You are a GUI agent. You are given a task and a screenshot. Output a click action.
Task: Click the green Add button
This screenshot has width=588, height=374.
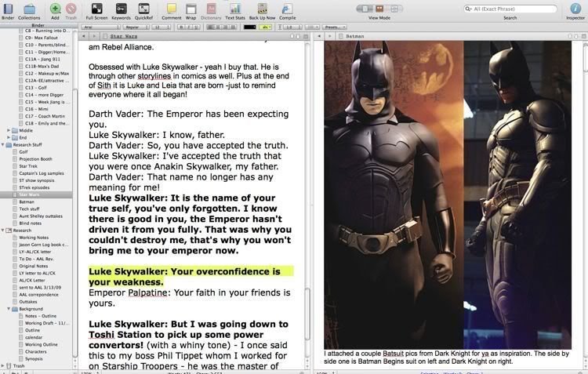tap(55, 9)
